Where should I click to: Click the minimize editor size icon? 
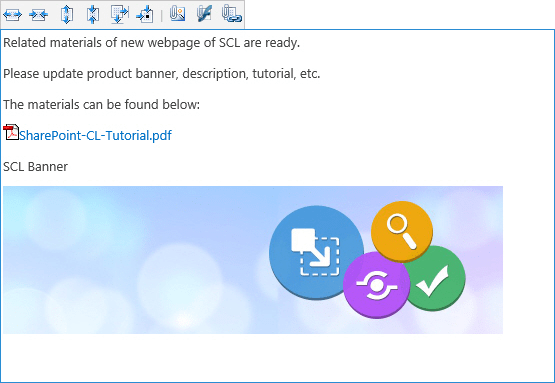145,15
